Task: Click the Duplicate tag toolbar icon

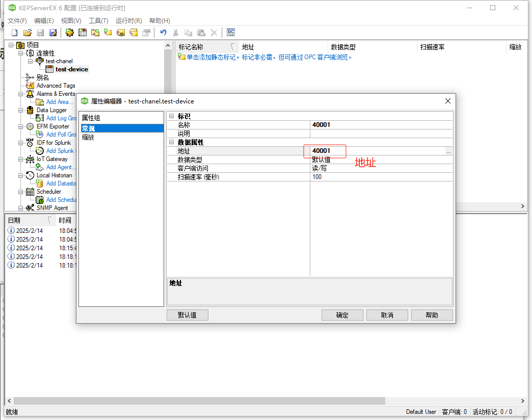Action: 134,33
